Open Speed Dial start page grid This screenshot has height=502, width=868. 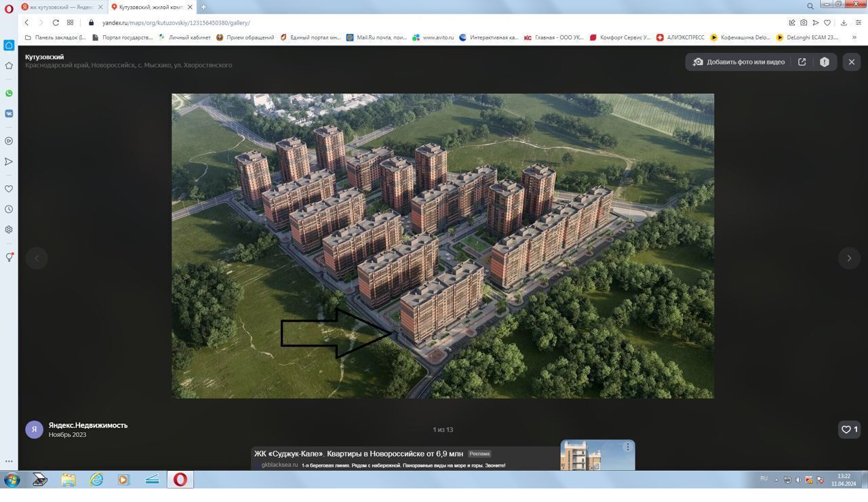pyautogui.click(x=70, y=22)
